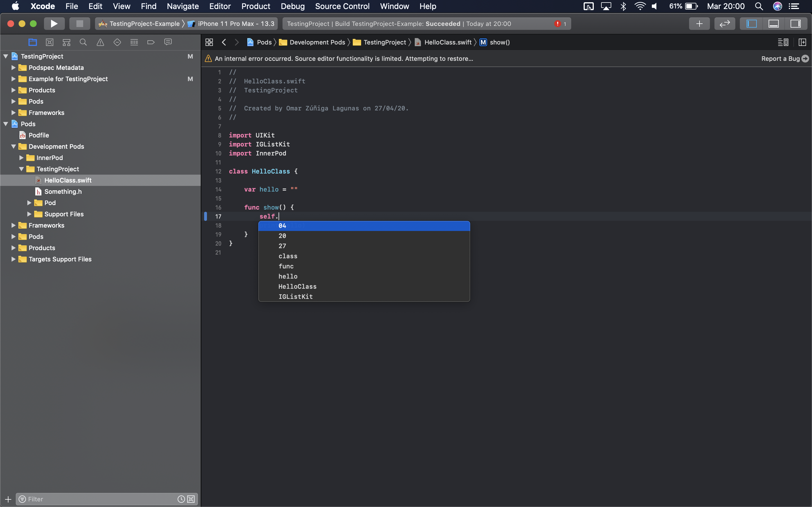
Task: Toggle the bottom Debug area
Action: click(x=773, y=24)
